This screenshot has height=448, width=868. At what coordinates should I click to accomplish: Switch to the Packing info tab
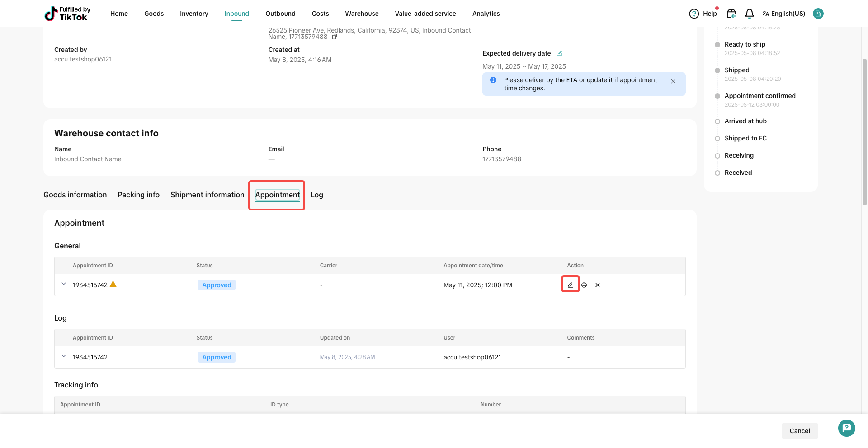138,195
